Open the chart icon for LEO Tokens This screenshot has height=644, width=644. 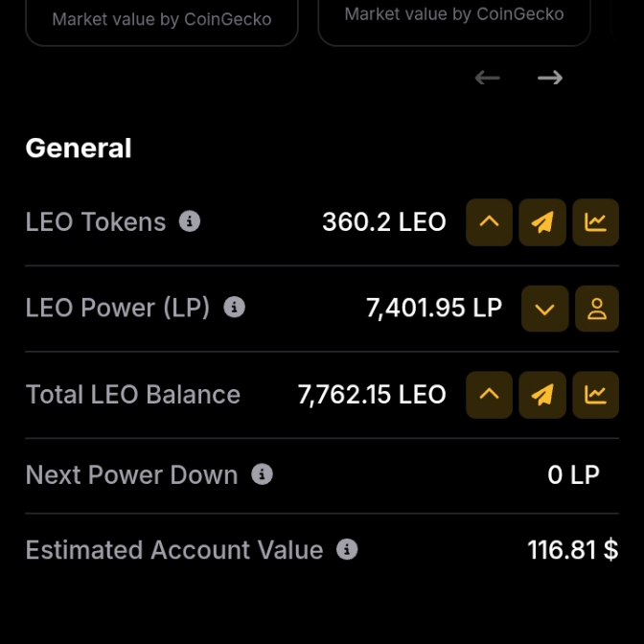[595, 222]
